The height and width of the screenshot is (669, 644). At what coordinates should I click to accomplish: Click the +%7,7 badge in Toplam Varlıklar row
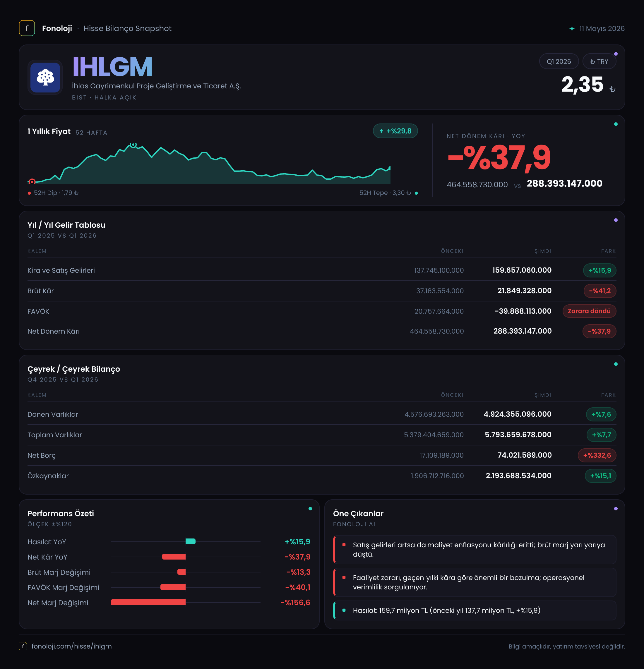point(601,435)
